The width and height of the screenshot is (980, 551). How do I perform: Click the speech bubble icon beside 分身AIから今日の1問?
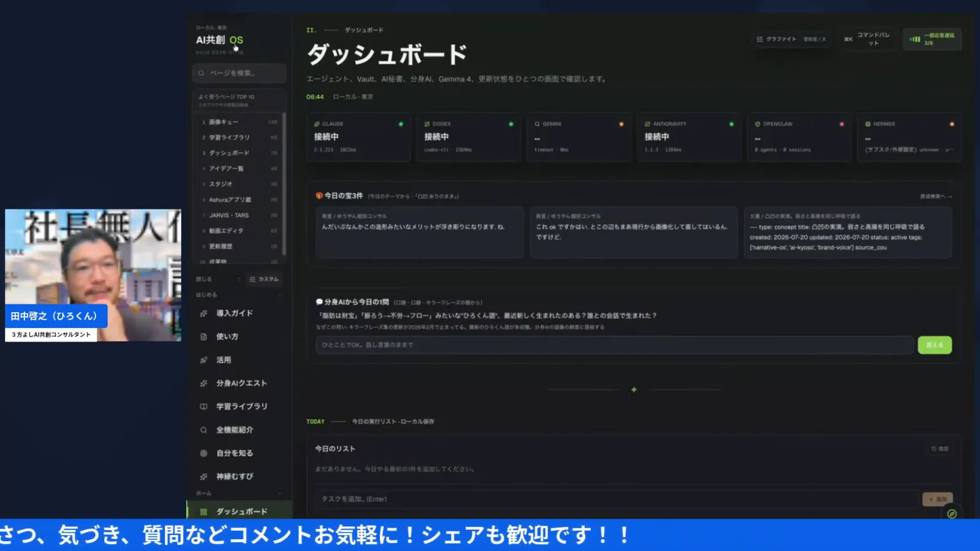(319, 302)
